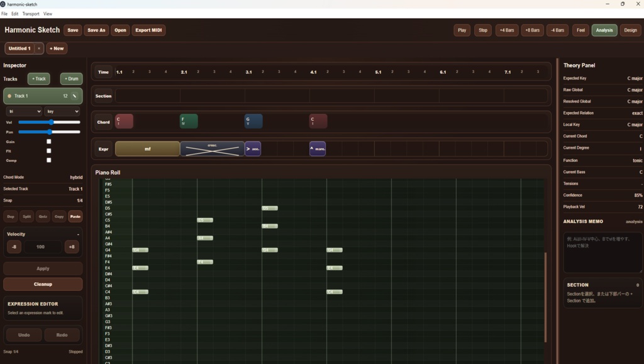Open the File menu
The width and height of the screenshot is (644, 364).
click(4, 14)
